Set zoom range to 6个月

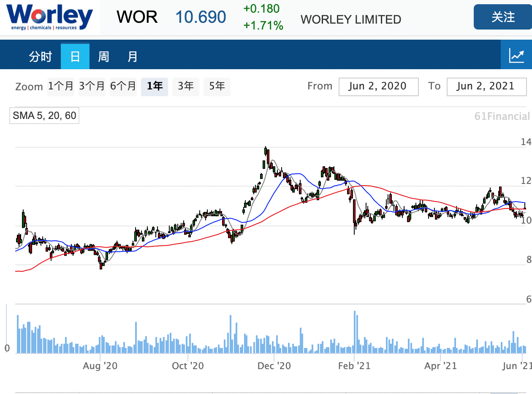tap(123, 86)
